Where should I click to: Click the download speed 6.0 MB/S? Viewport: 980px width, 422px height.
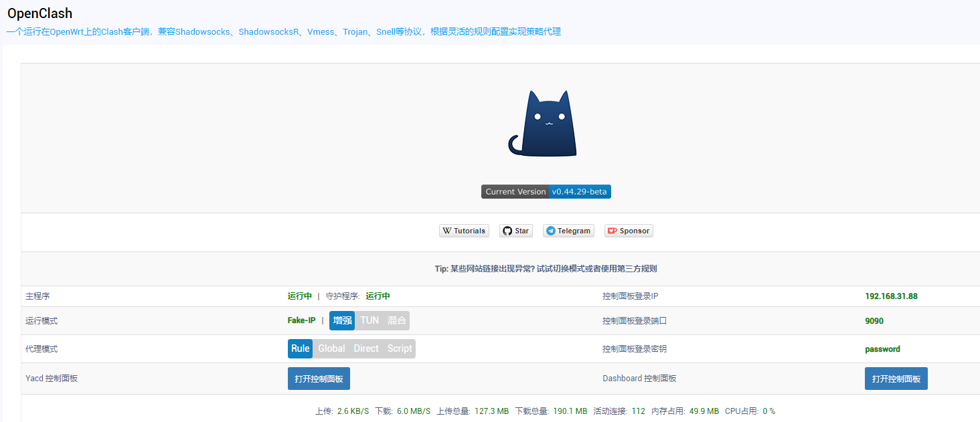point(414,411)
